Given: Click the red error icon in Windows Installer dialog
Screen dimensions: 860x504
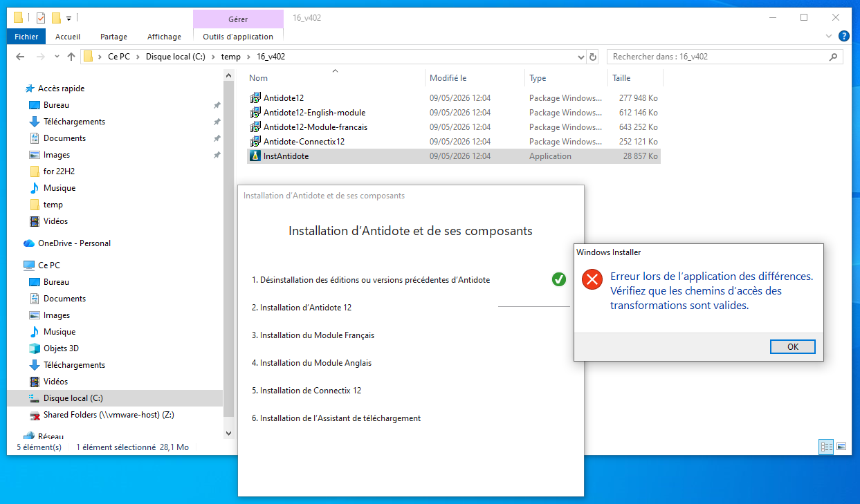Looking at the screenshot, I should [592, 279].
